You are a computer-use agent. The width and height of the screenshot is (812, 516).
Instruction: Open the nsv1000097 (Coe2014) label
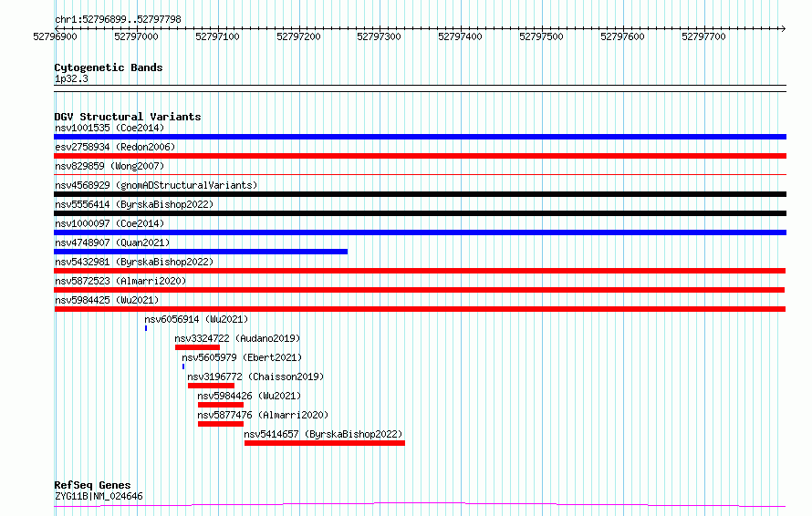tap(109, 223)
